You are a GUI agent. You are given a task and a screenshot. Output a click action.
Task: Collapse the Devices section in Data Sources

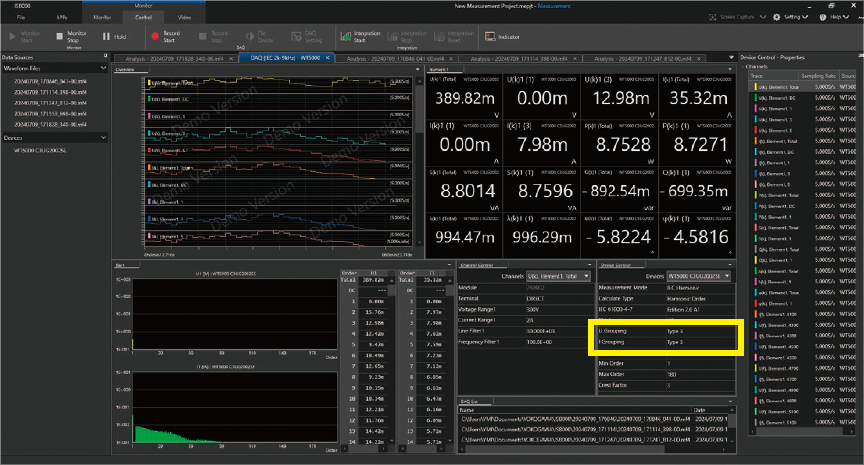click(105, 137)
